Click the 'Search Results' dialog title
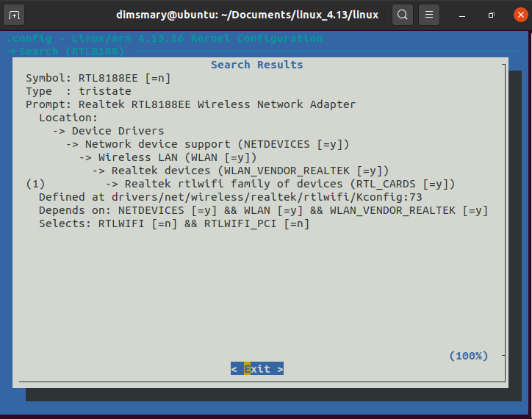Image resolution: width=532 pixels, height=419 pixels. 257,65
